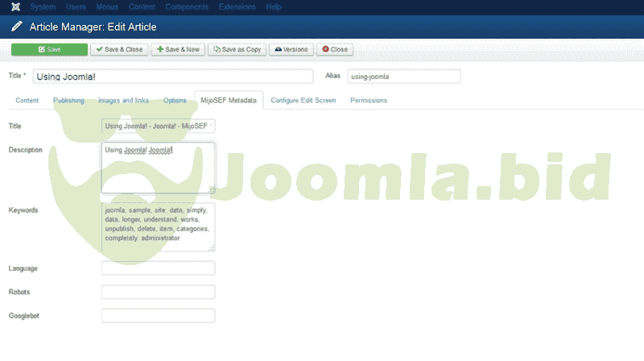The height and width of the screenshot is (361, 644).
Task: Click in the Keywords text area
Action: pyautogui.click(x=159, y=226)
